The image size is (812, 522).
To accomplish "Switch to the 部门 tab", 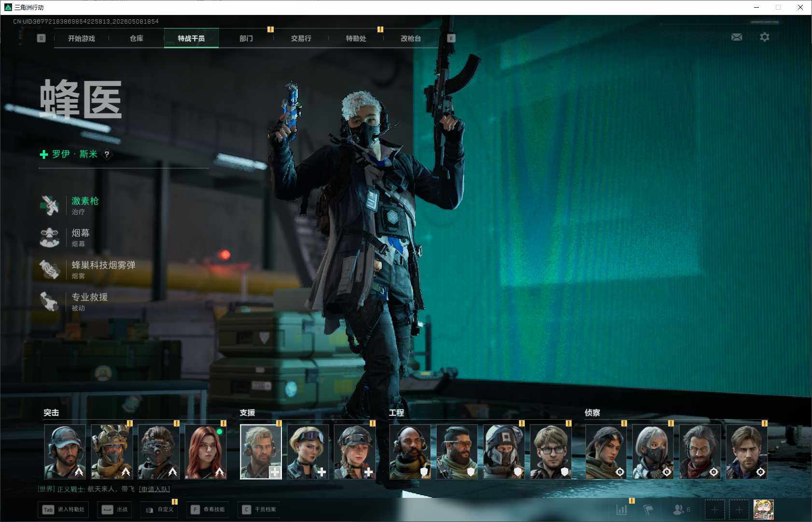I will 246,38.
